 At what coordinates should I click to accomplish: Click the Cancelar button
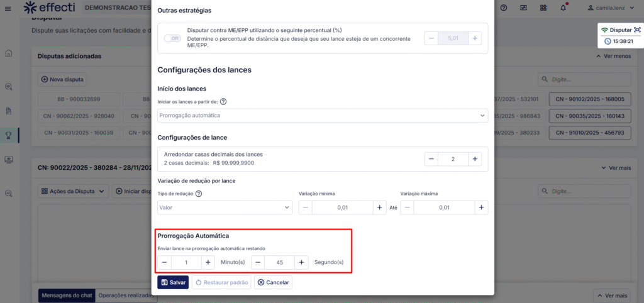click(273, 283)
